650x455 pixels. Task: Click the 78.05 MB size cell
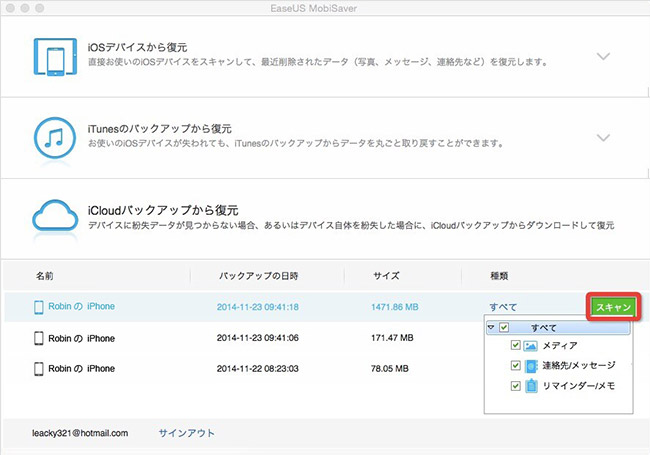[390, 369]
